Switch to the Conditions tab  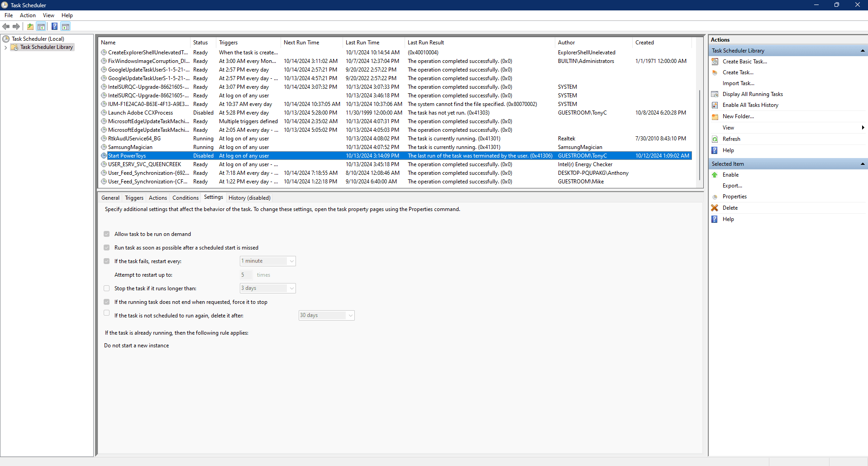coord(186,198)
